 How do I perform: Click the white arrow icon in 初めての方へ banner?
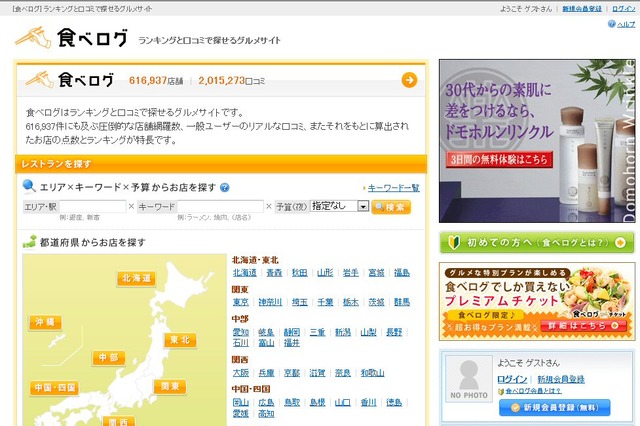click(620, 243)
